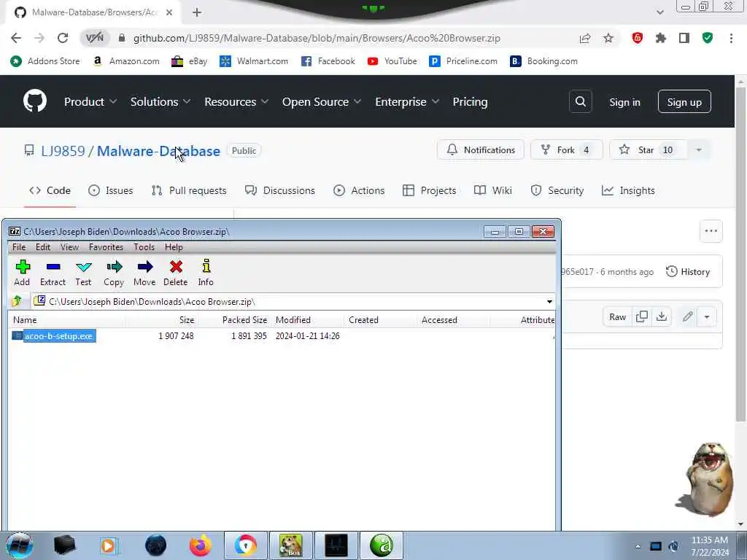This screenshot has height=560, width=747.
Task: Click the Raw button
Action: point(617,316)
